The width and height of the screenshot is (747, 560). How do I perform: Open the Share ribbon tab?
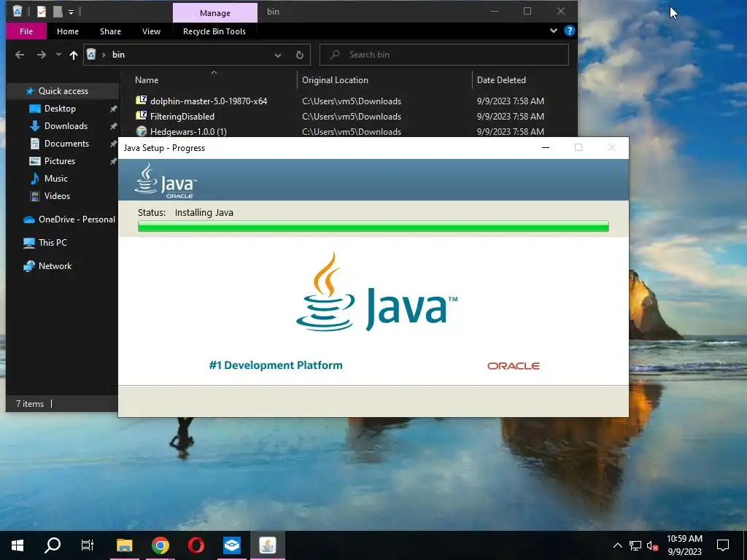[110, 31]
